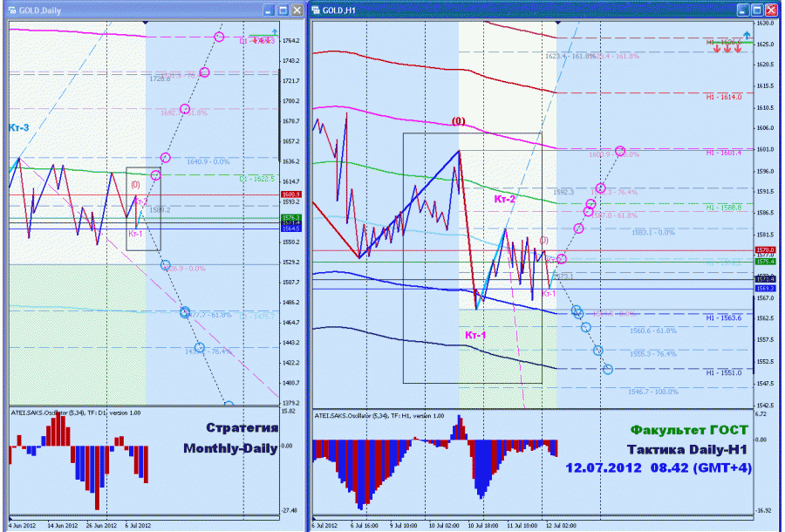Select the magenta circle on D1 - 1622.5 line

pyautogui.click(x=156, y=174)
